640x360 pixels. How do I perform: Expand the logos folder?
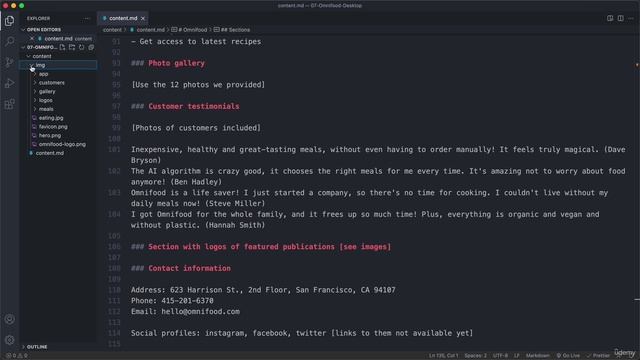click(35, 100)
